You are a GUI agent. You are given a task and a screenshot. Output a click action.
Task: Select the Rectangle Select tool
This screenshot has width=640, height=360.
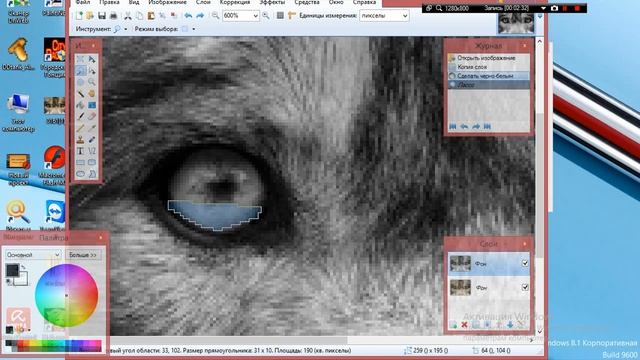click(x=80, y=59)
